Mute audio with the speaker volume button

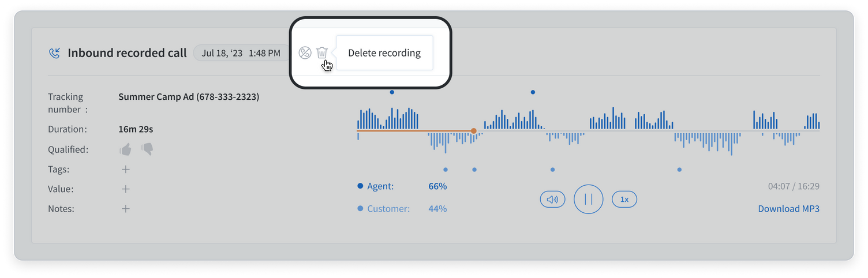click(552, 200)
